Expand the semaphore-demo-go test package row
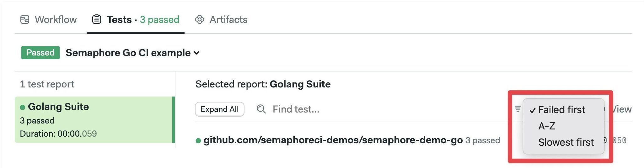Screen dimensions: 644x168 click(x=333, y=140)
